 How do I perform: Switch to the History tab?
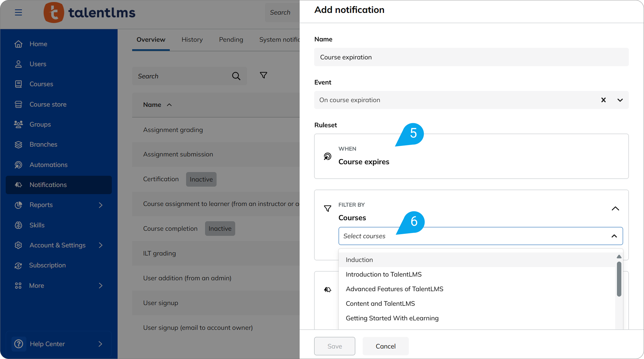pos(192,39)
